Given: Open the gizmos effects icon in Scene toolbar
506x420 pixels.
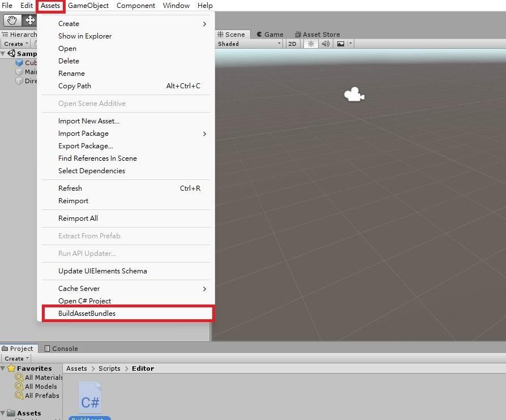Looking at the screenshot, I should (342, 43).
